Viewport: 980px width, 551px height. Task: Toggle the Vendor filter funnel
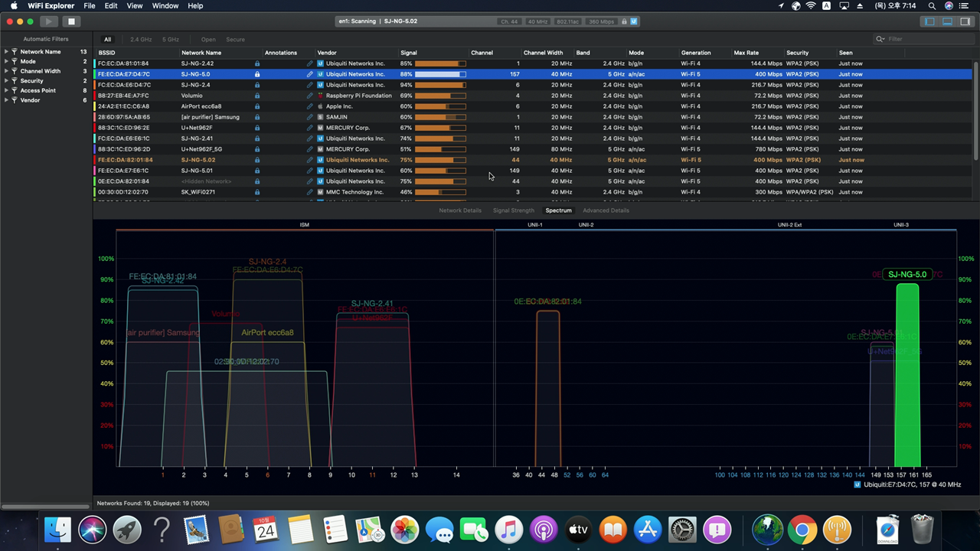point(14,100)
